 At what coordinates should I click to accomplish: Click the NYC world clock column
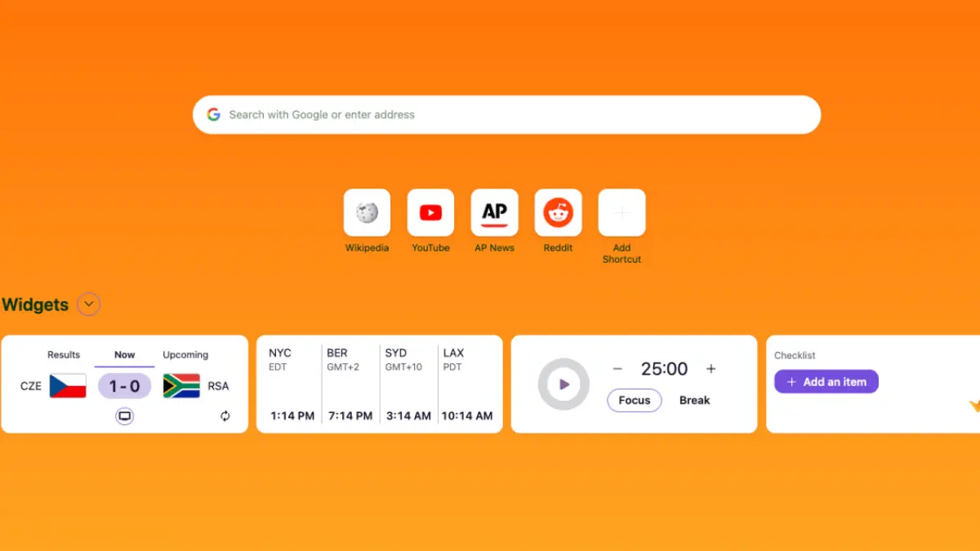292,384
